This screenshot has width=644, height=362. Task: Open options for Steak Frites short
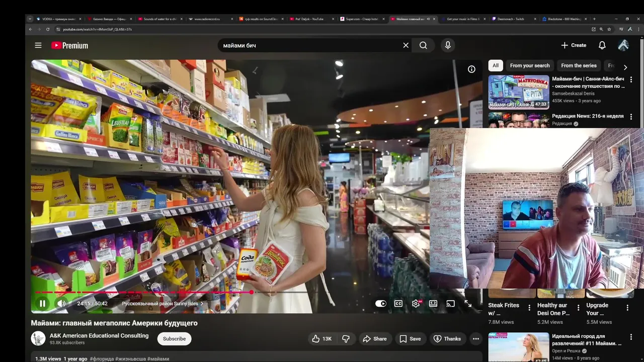pos(529,308)
